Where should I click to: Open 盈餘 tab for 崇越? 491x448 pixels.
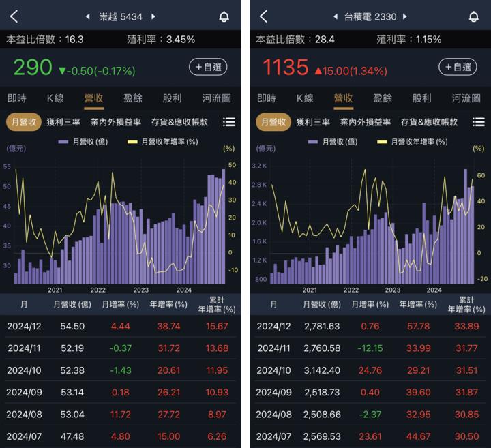133,98
